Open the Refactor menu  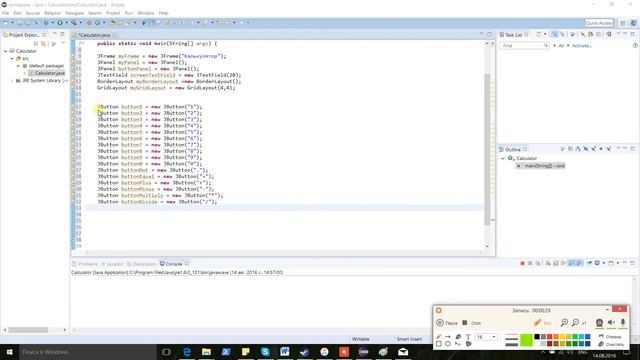coord(52,13)
